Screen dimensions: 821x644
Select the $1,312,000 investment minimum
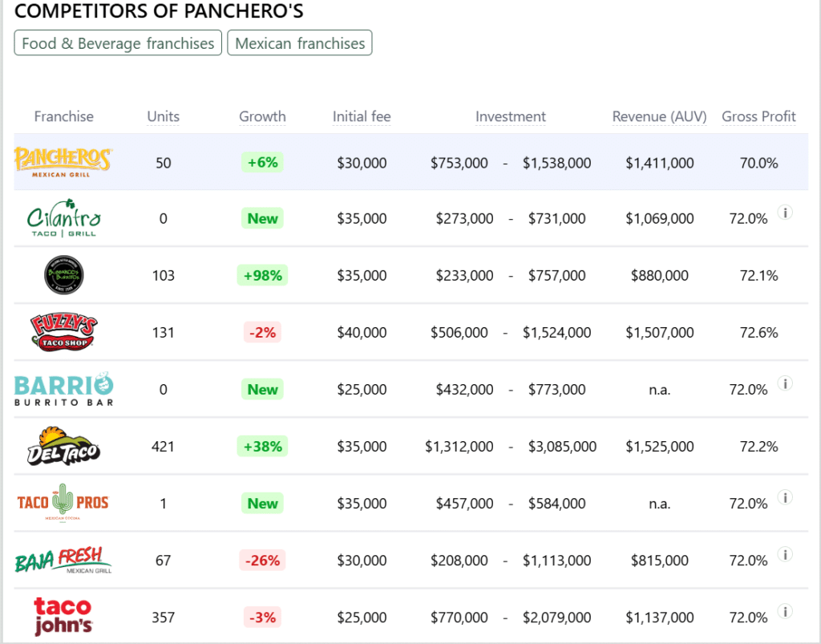click(x=459, y=447)
